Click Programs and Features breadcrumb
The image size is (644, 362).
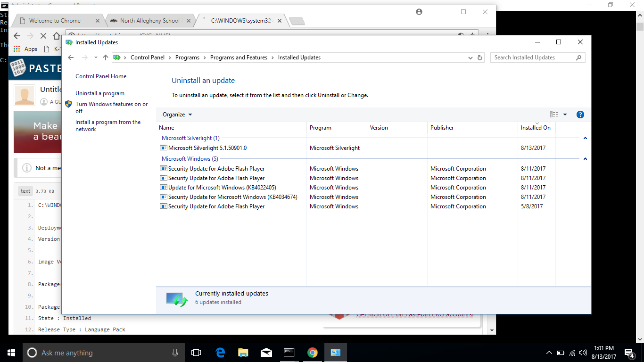pyautogui.click(x=239, y=58)
